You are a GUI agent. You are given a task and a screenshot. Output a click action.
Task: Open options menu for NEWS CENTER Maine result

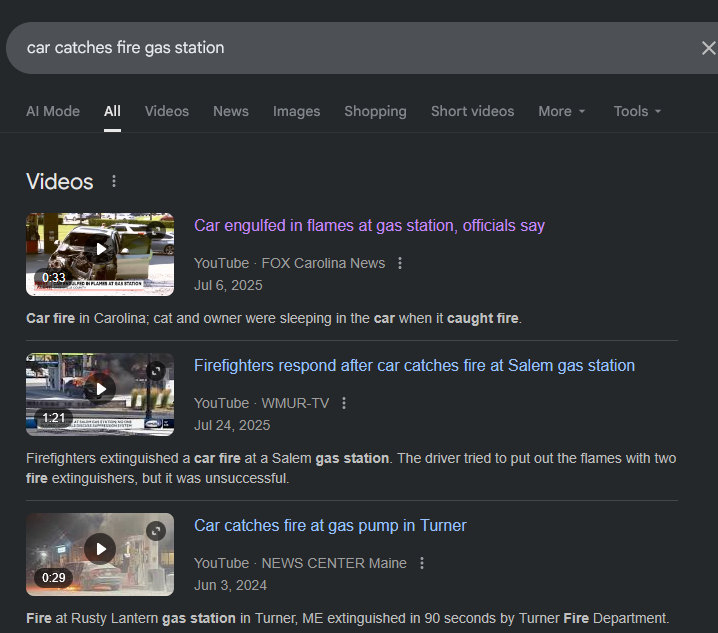coord(422,563)
